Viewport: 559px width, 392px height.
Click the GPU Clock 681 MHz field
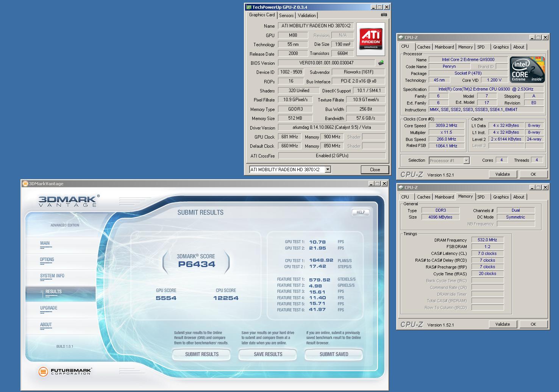(290, 137)
